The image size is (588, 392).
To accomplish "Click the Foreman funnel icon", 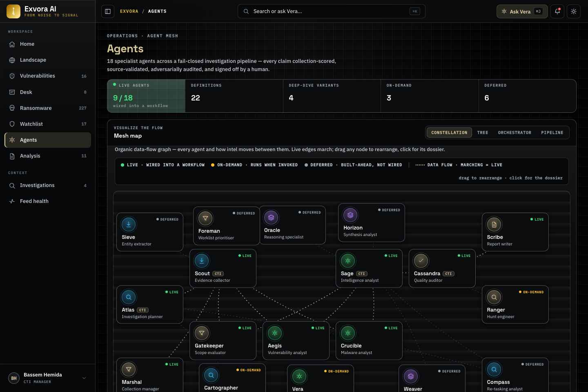I will tap(205, 218).
